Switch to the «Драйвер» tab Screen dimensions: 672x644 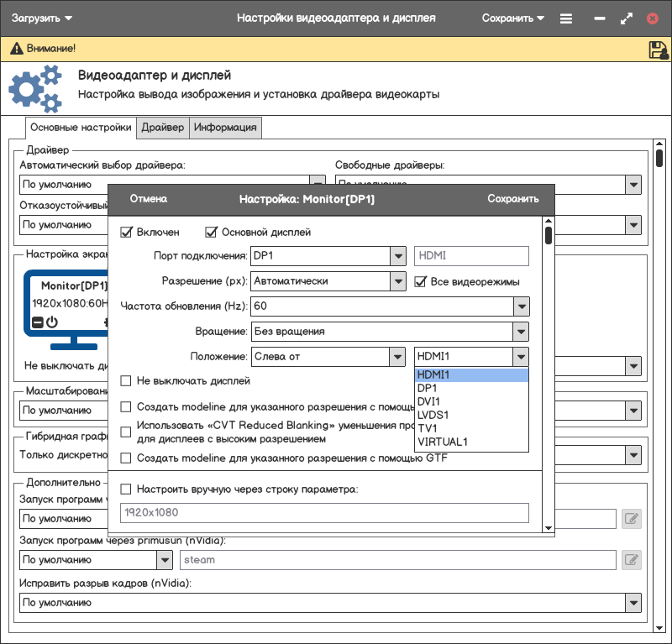coord(162,128)
